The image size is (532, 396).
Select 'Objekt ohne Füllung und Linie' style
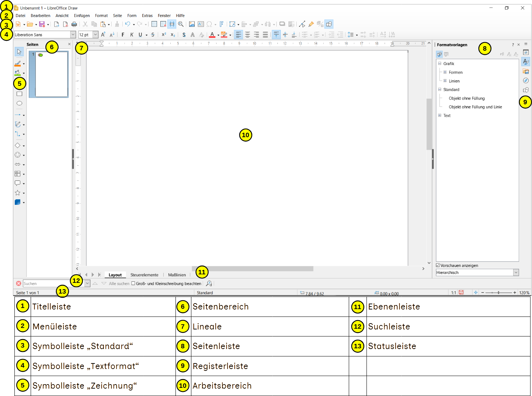tap(475, 107)
